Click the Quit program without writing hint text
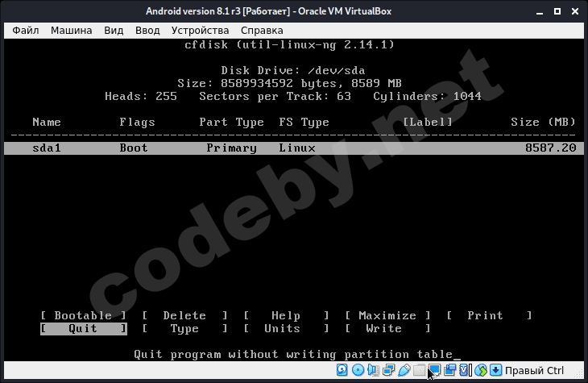The width and height of the screenshot is (588, 383). (293, 355)
